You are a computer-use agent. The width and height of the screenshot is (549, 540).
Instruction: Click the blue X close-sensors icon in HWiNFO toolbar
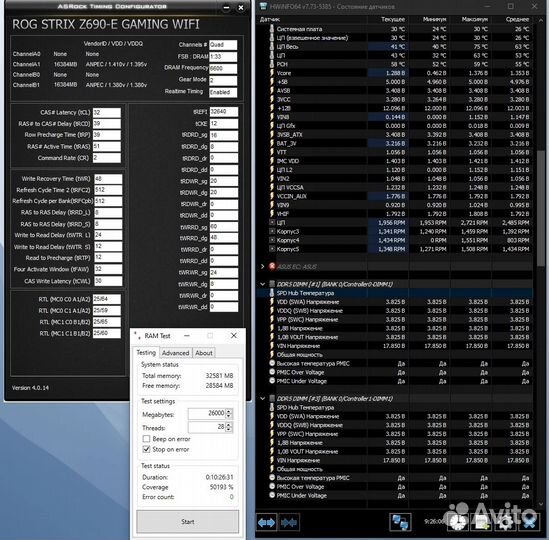coord(529,522)
